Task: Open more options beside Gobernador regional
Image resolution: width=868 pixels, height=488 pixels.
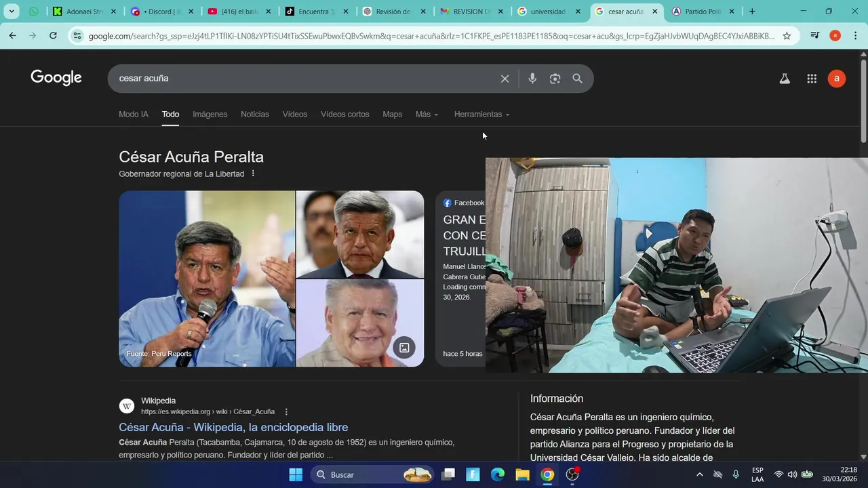Action: pos(253,174)
